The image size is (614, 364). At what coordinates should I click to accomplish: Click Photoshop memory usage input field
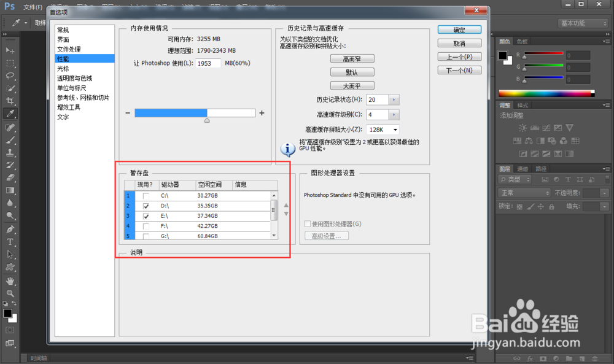(208, 63)
